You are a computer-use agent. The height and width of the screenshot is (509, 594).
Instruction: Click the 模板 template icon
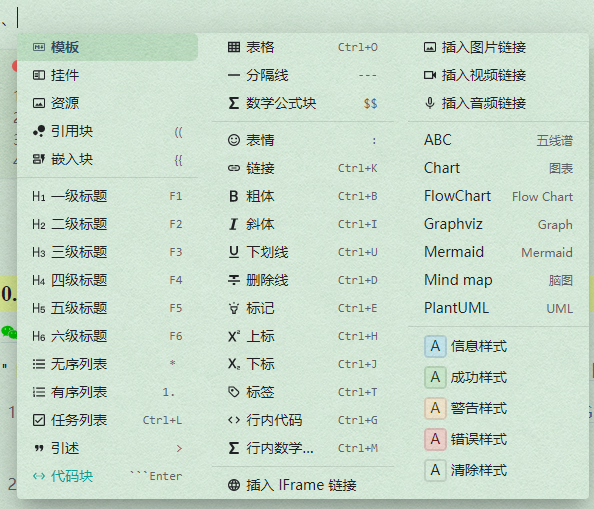pos(39,47)
